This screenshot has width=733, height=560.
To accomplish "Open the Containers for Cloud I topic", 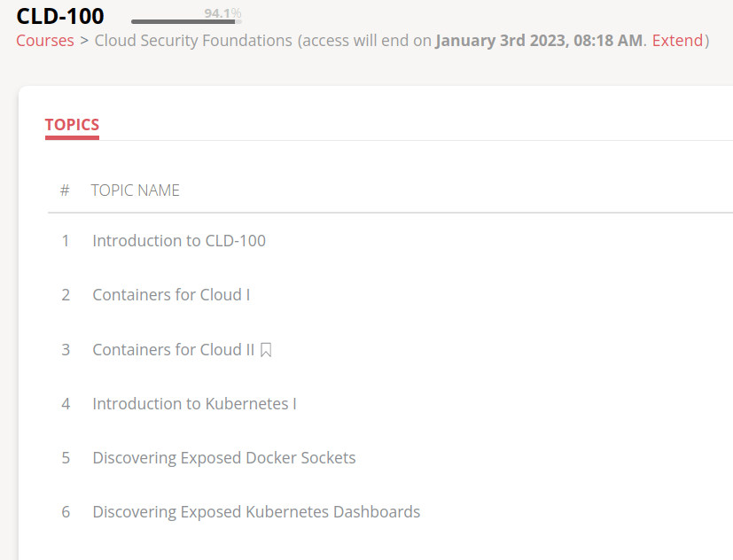I will click(x=171, y=295).
